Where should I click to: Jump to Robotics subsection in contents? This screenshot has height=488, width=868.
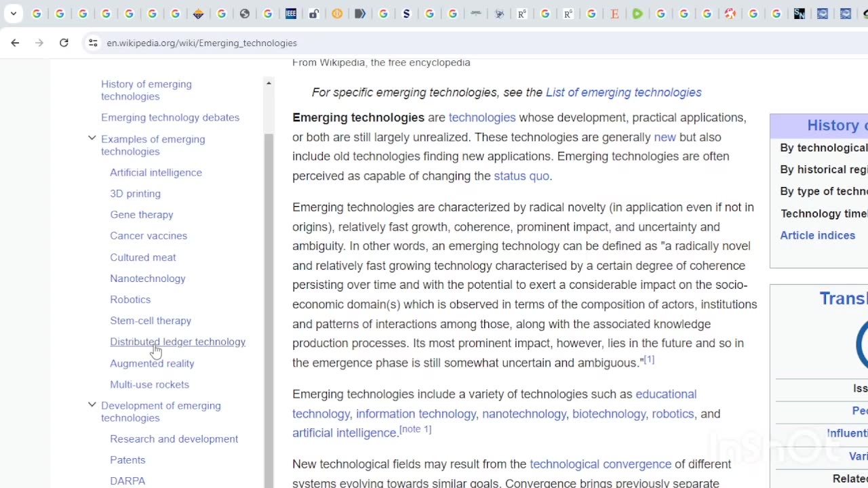(x=130, y=299)
